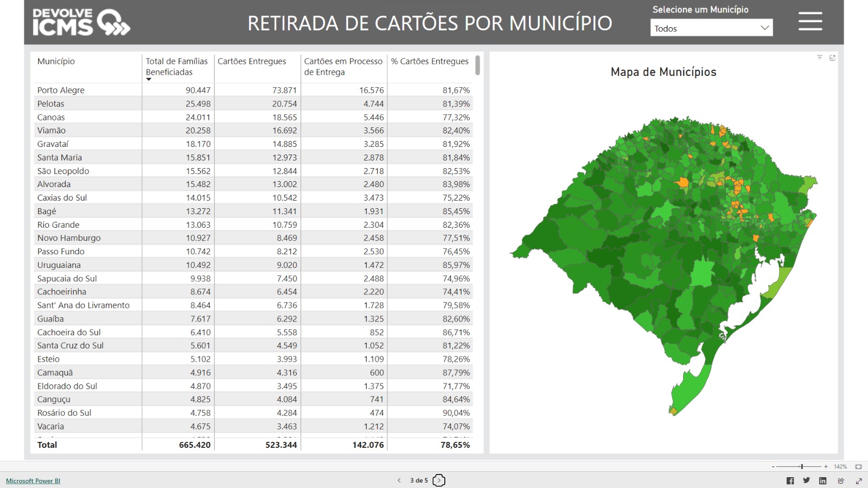This screenshot has height=488, width=868.
Task: Open the hamburger menu in the header
Action: 810,22
